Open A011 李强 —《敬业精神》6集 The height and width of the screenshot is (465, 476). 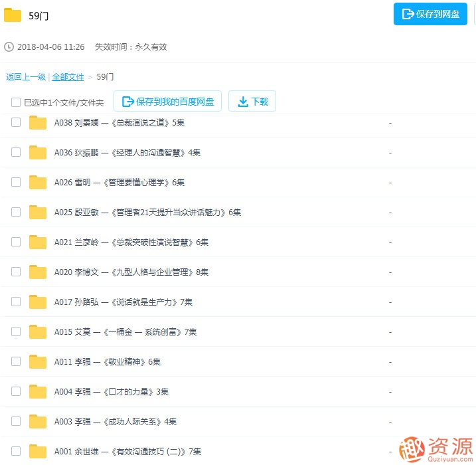point(108,361)
